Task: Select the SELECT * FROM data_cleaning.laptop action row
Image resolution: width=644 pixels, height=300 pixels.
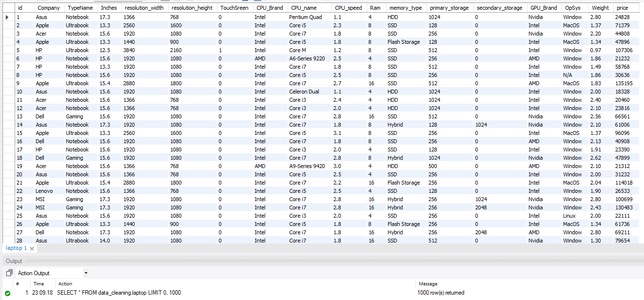Action: [x=119, y=293]
